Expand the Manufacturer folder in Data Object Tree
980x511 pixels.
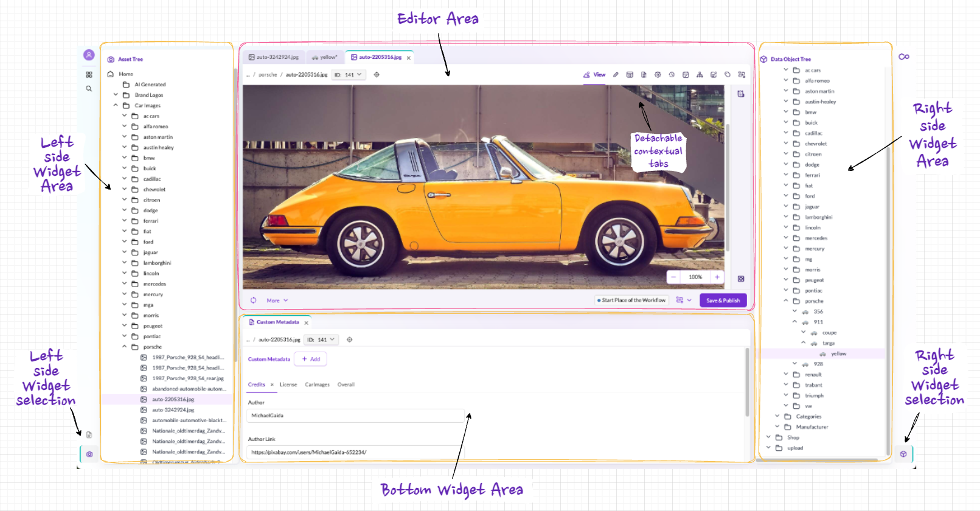(x=777, y=426)
